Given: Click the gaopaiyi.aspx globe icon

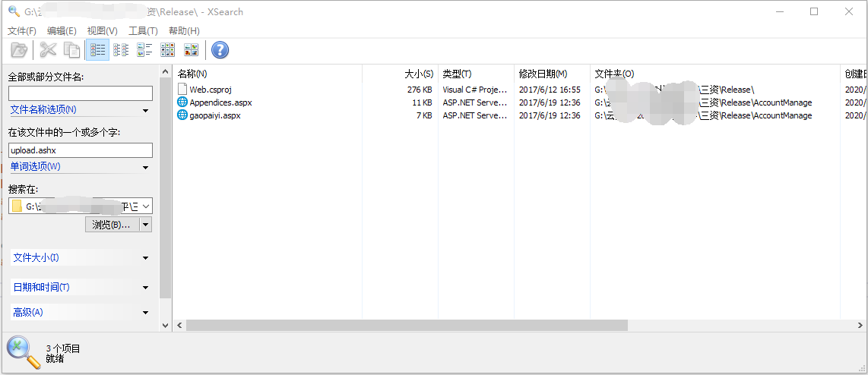Looking at the screenshot, I should [x=182, y=115].
